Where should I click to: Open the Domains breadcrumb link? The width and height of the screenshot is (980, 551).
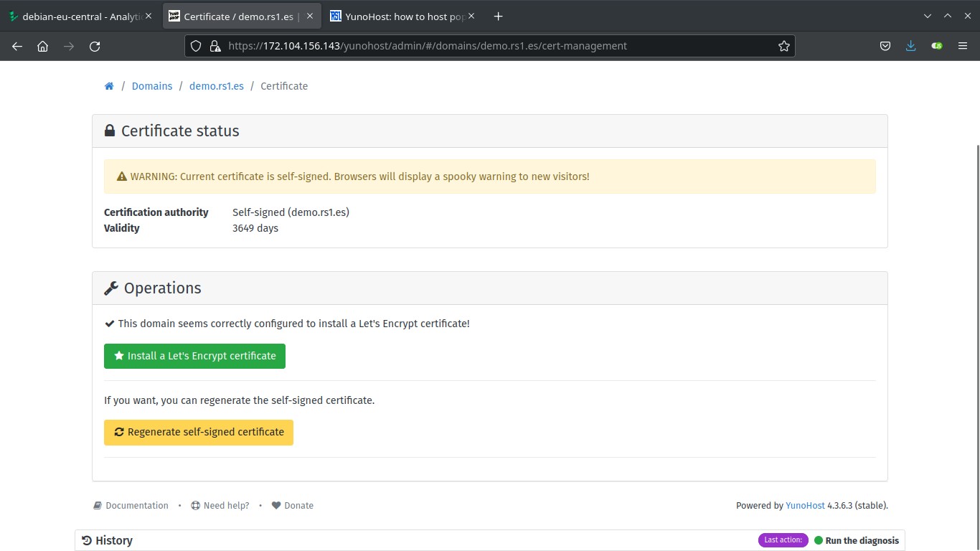151,86
